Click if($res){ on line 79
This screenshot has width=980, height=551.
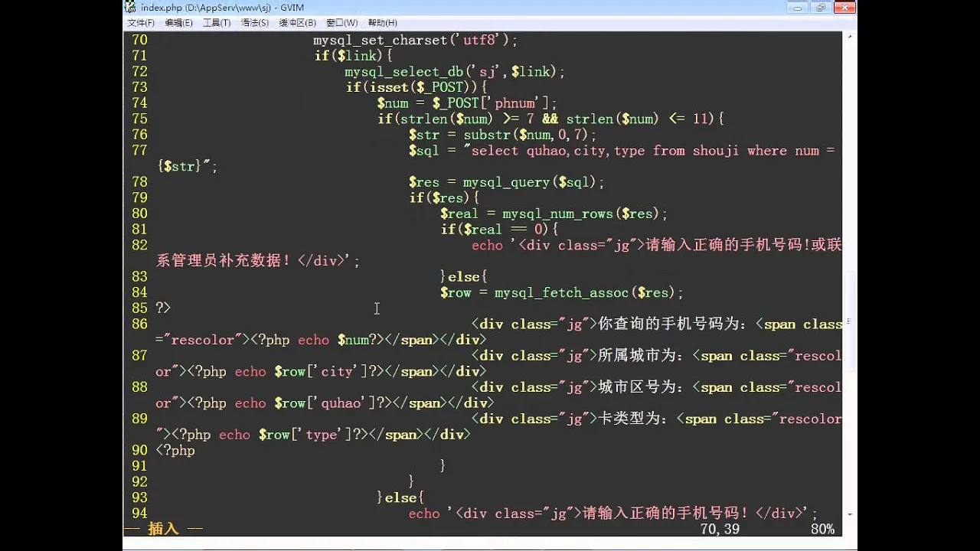point(443,198)
